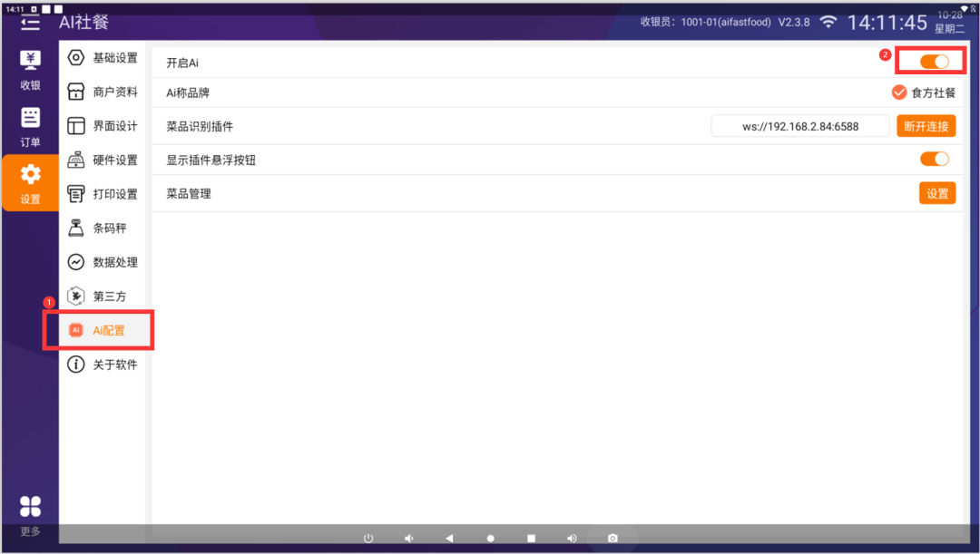Tap the square recent-apps icon
Screen dimensions: 980x554
[532, 538]
